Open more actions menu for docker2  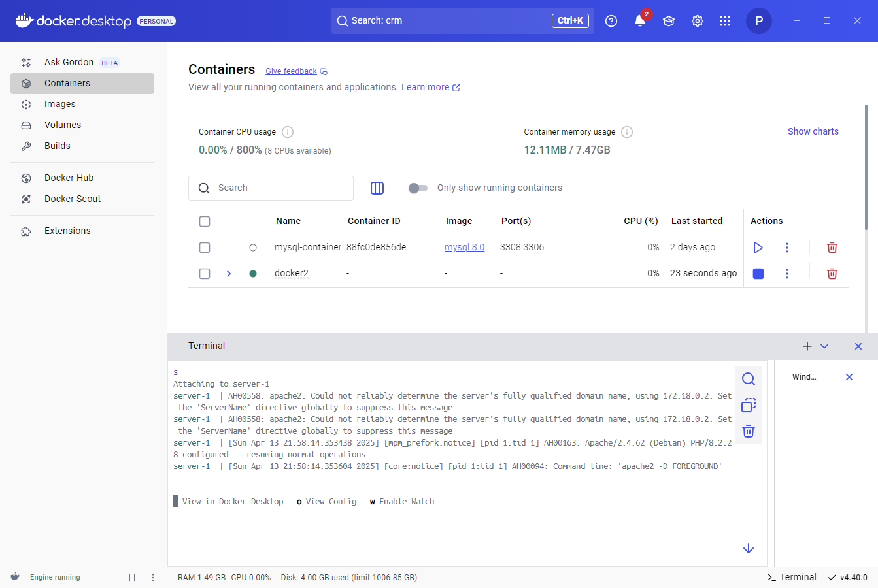(x=787, y=274)
